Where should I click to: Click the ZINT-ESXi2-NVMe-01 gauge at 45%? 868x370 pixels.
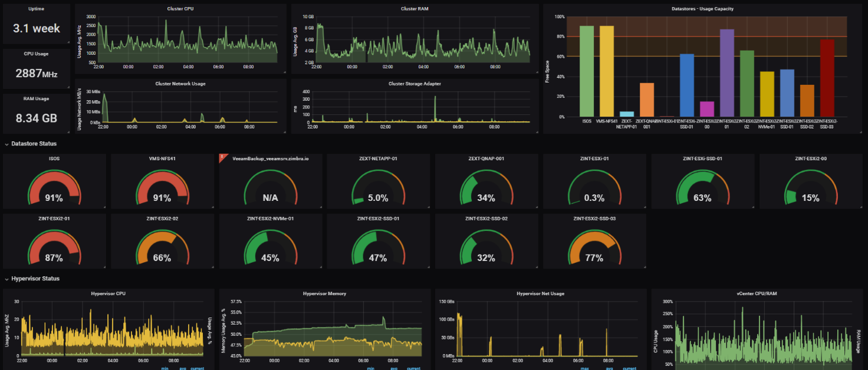tap(270, 247)
